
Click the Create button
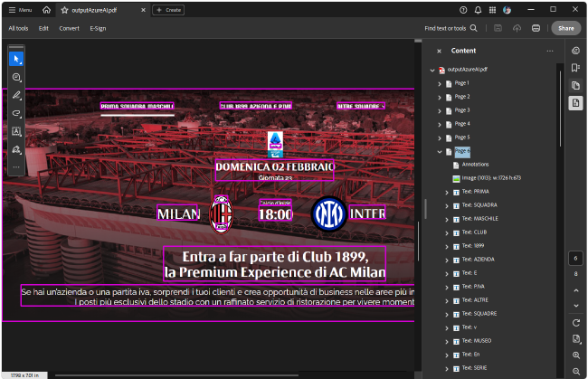[168, 10]
